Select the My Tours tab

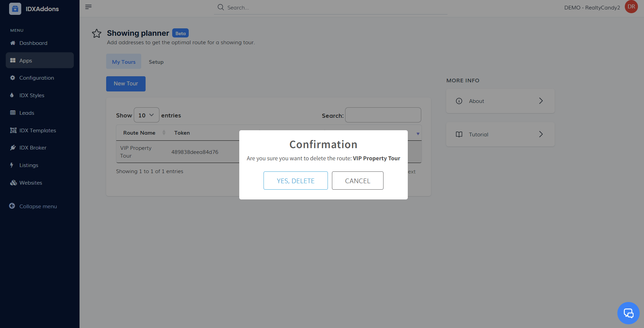coord(124,62)
